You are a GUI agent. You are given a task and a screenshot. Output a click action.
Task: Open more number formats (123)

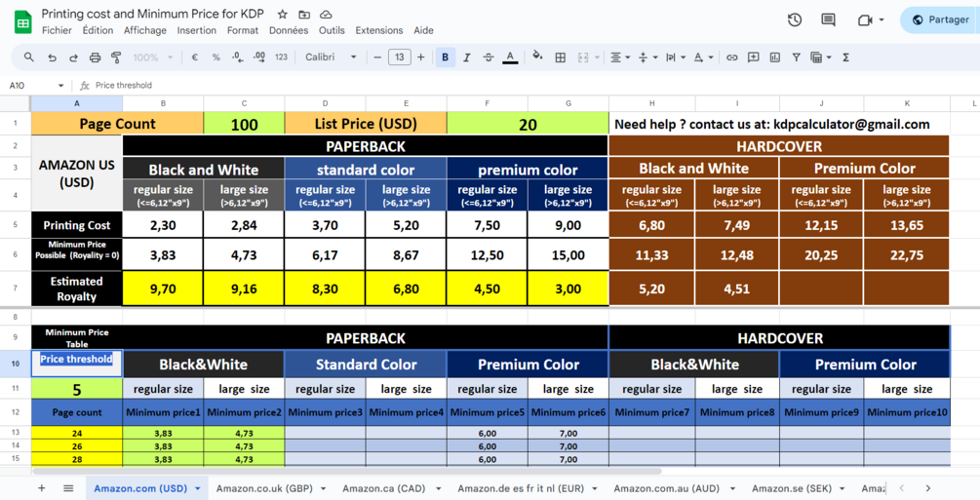click(x=281, y=57)
